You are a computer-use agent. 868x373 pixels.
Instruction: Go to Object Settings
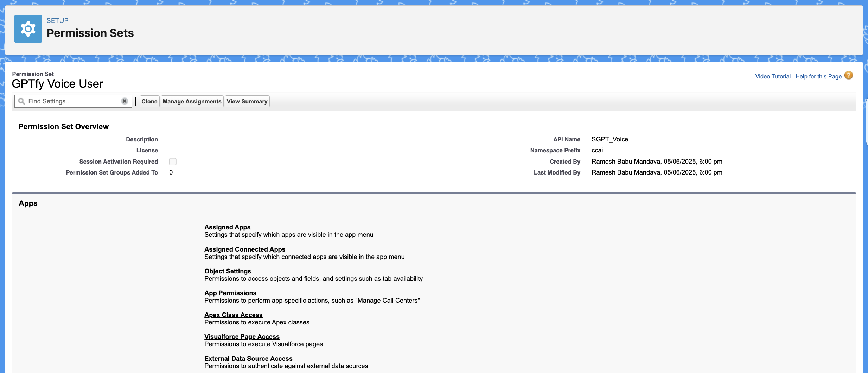(x=228, y=271)
